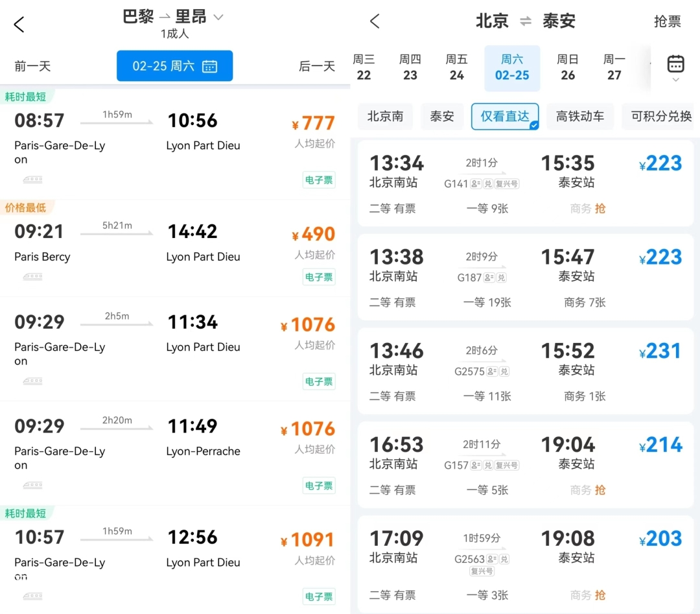
Task: Tap 抢 for 商务 on train G141
Action: 600,209
